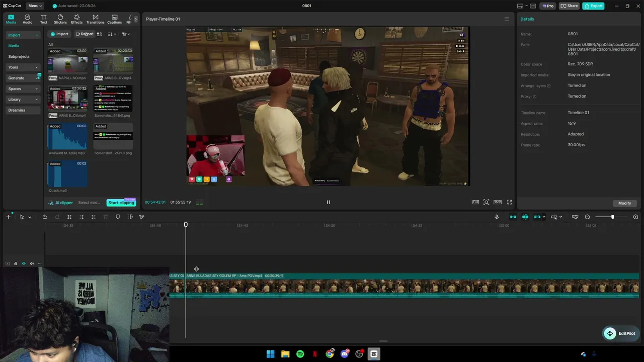Image resolution: width=644 pixels, height=362 pixels.
Task: Select the Quack.mp3 audio thumbnail
Action: tap(67, 174)
